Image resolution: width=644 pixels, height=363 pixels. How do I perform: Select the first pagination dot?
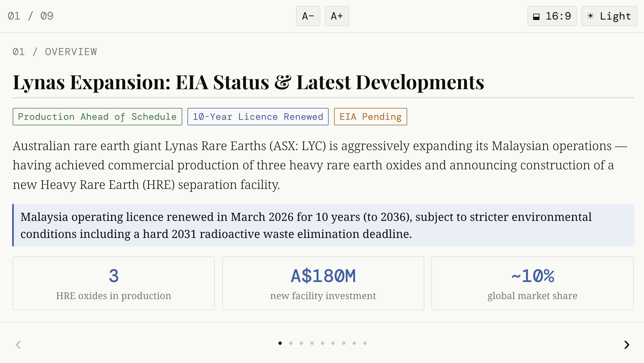point(280,343)
